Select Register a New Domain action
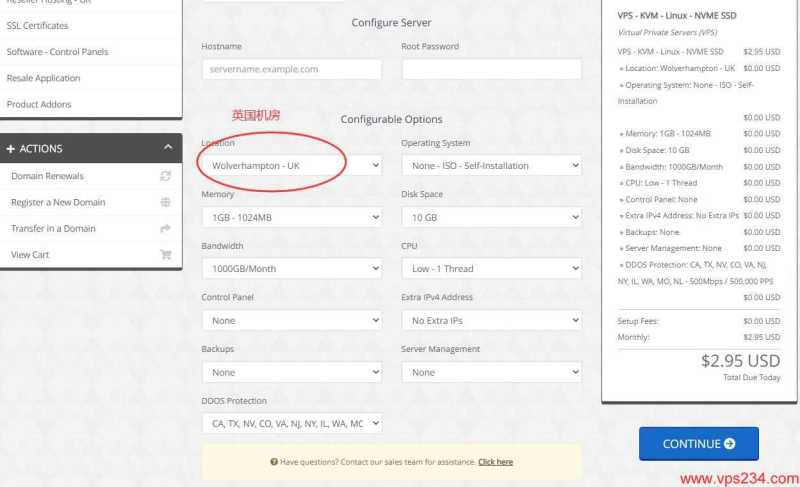 (91, 202)
